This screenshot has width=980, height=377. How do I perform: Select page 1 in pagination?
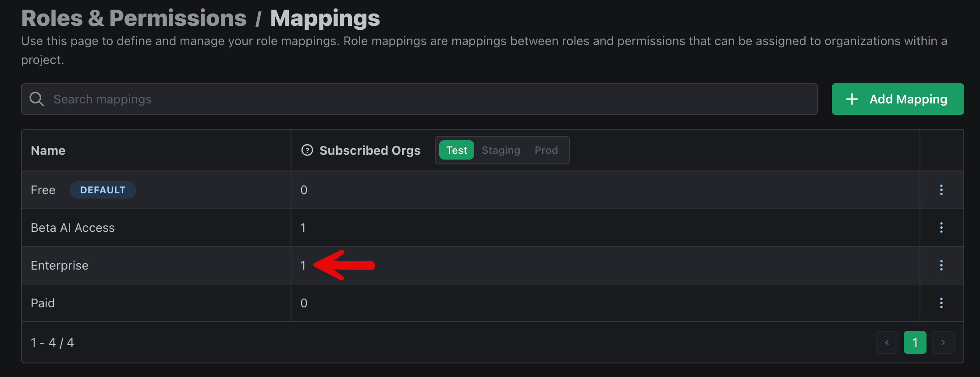click(915, 342)
